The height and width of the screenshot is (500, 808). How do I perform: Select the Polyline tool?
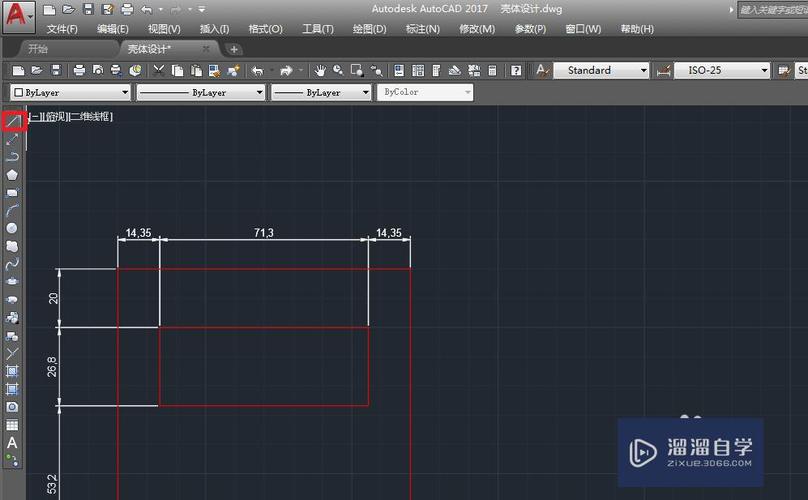click(12, 157)
